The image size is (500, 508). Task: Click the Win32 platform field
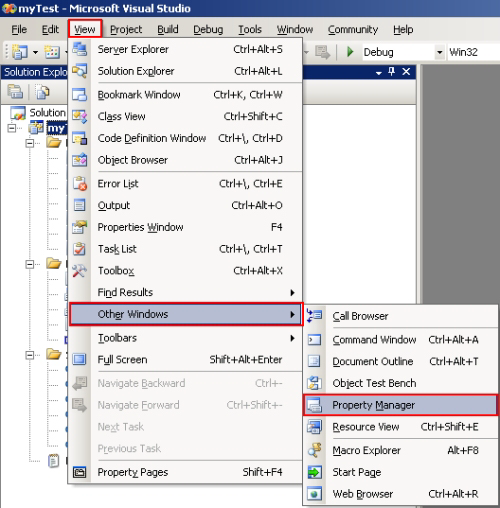click(x=473, y=52)
